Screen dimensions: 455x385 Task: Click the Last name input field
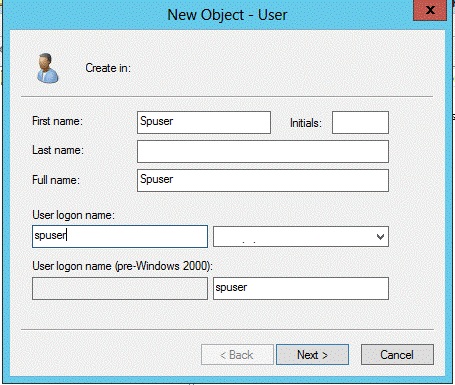pyautogui.click(x=263, y=151)
